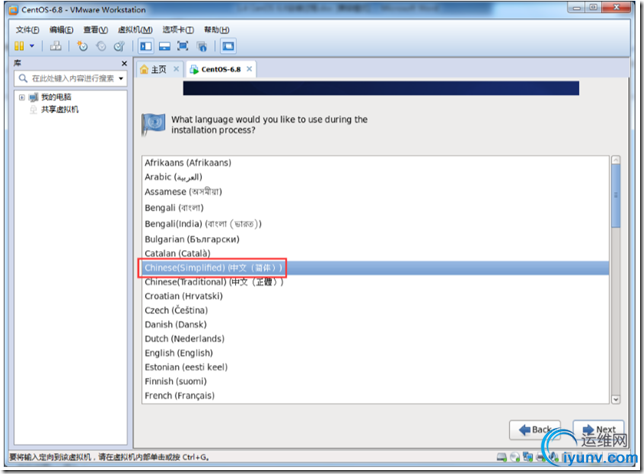Open the 编辑(E) menu
The height and width of the screenshot is (474, 644).
(x=61, y=30)
